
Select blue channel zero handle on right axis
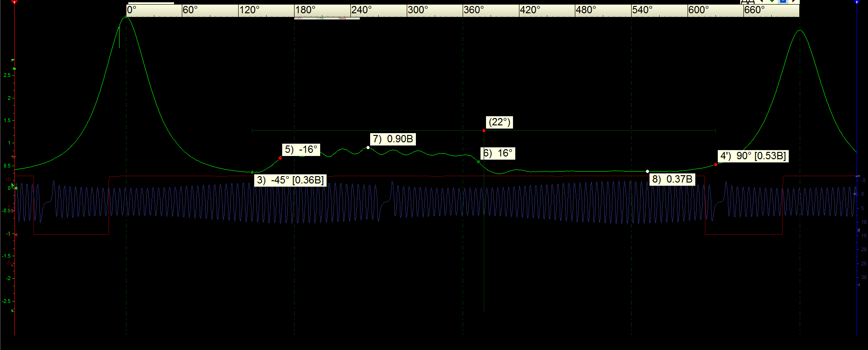coord(855,194)
